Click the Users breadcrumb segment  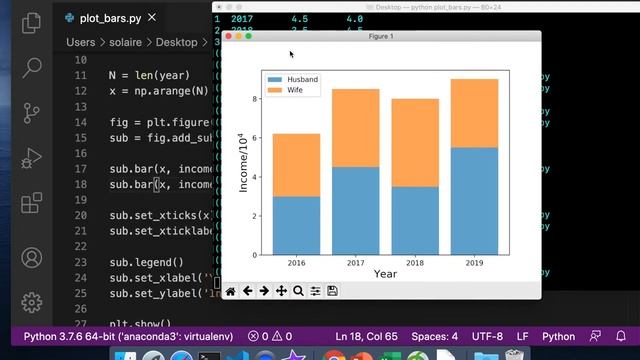click(80, 42)
